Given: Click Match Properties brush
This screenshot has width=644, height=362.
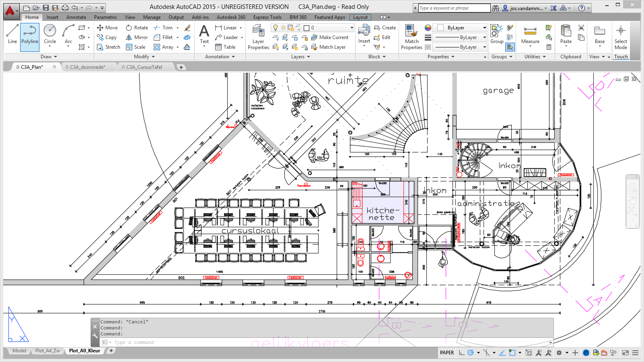Looking at the screenshot, I should (412, 37).
